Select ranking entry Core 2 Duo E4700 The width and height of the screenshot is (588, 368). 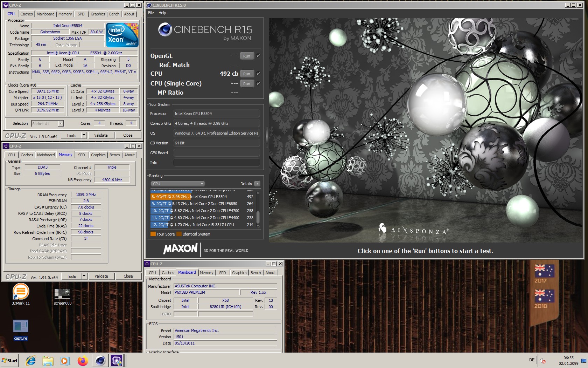(x=203, y=211)
